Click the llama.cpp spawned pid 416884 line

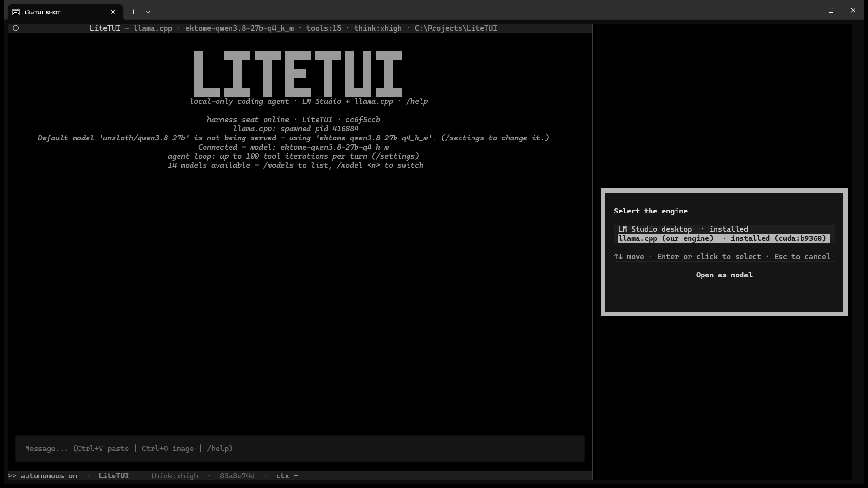coord(295,129)
